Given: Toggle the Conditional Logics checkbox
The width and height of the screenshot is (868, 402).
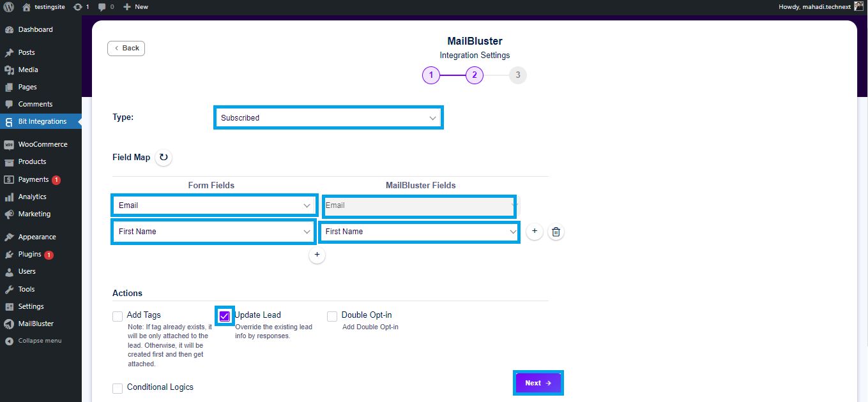Looking at the screenshot, I should pyautogui.click(x=118, y=389).
